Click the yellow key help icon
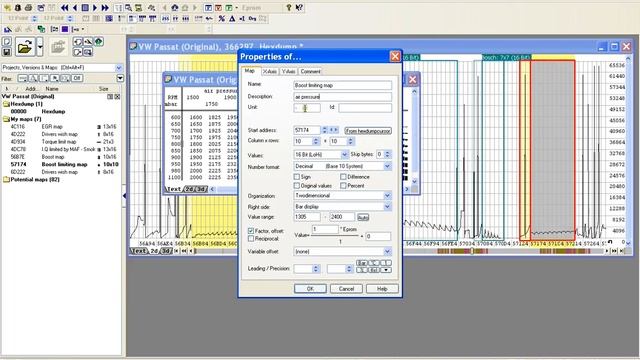The image size is (640, 360). tap(289, 7)
